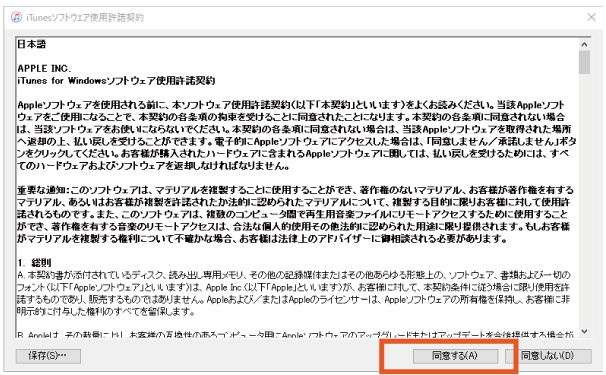This screenshot has height=375, width=606.
Task: Click the APPLE INC. line
Action: pos(44,68)
